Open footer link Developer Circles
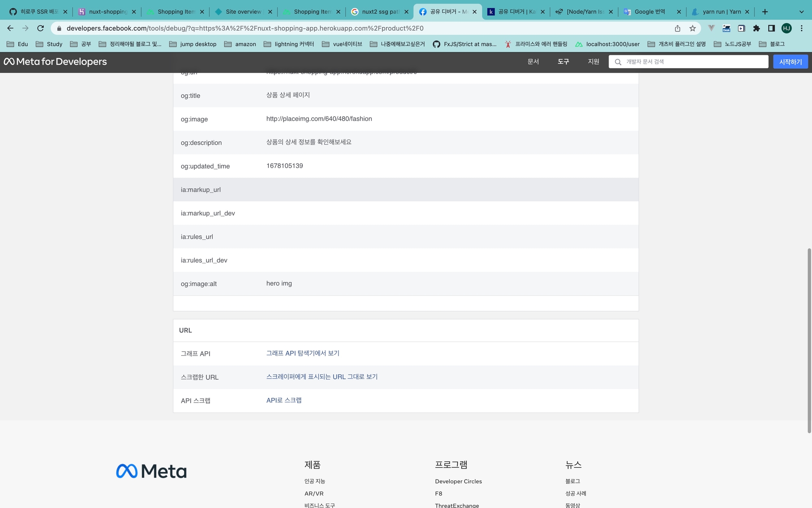The width and height of the screenshot is (812, 508). click(458, 481)
